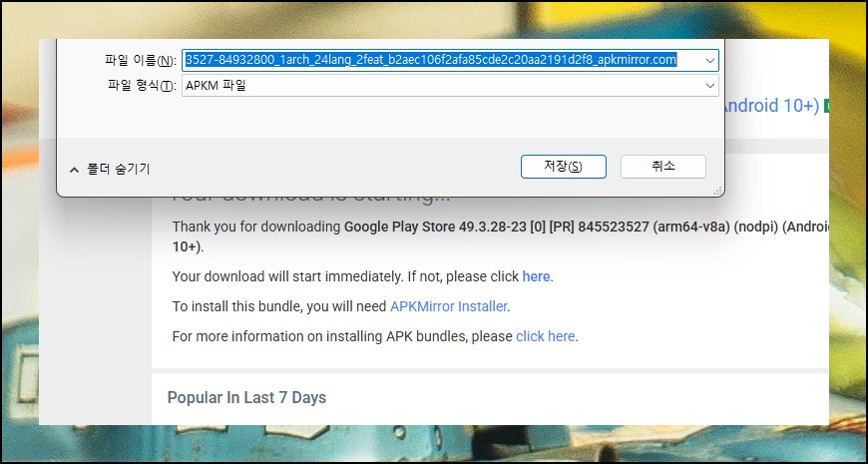Open the 'click here' APK bundles link
This screenshot has height=464, width=868.
pos(546,336)
